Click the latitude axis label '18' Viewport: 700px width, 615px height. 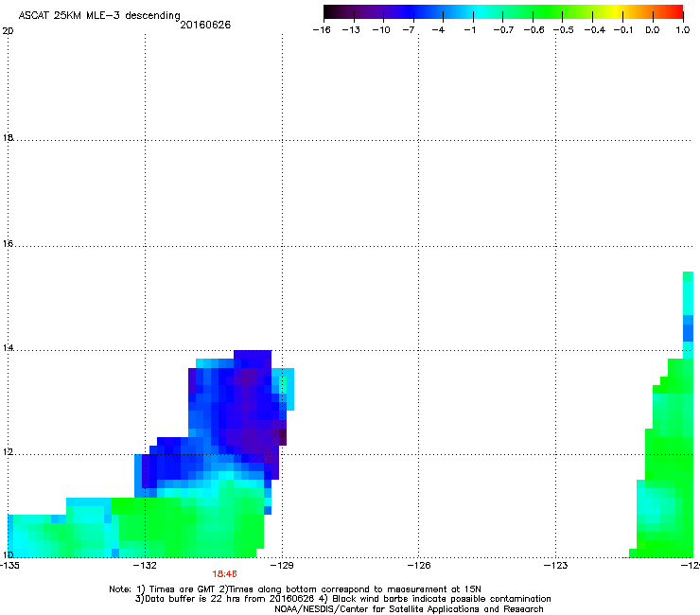pos(8,137)
